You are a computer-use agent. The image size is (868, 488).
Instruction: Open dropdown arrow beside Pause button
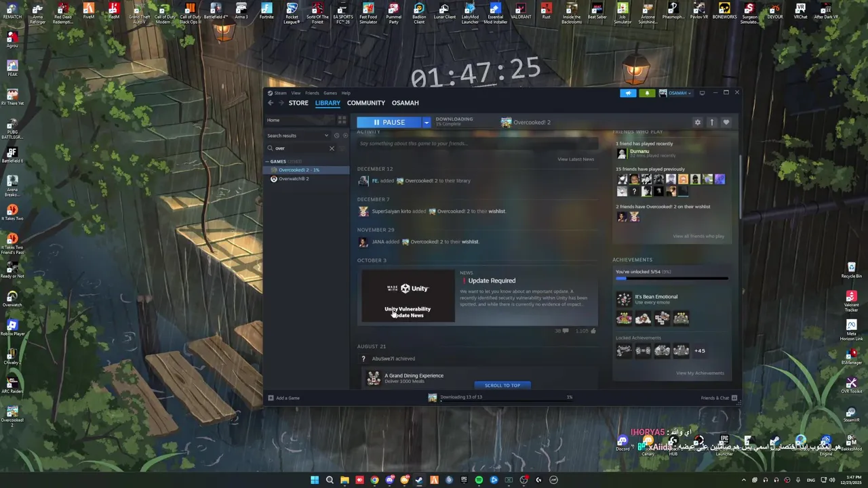[x=427, y=123]
